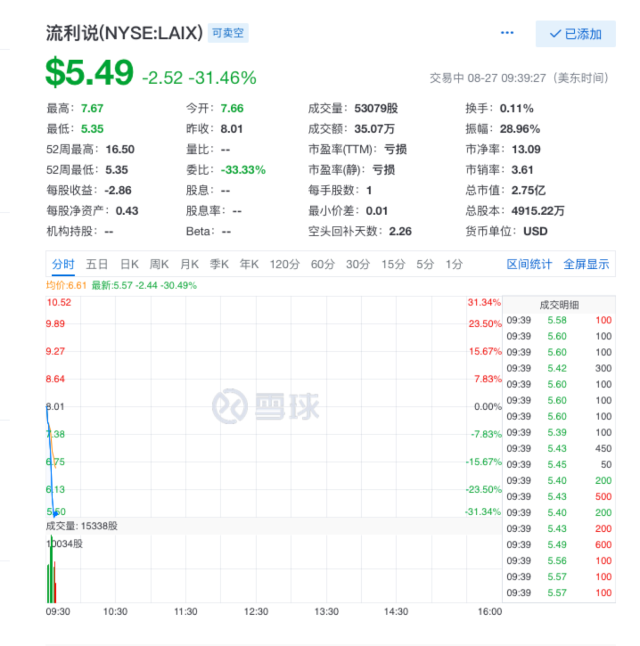Click the 成交量 value 53079股
The image size is (640, 646).
point(376,108)
